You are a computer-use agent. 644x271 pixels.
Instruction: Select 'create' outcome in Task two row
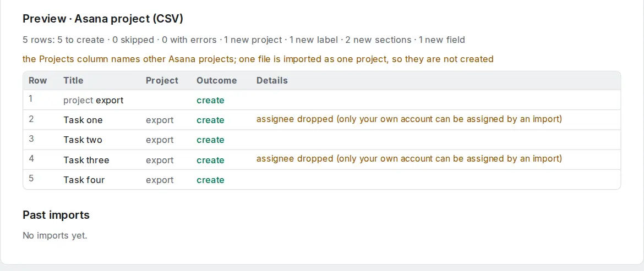pyautogui.click(x=210, y=140)
